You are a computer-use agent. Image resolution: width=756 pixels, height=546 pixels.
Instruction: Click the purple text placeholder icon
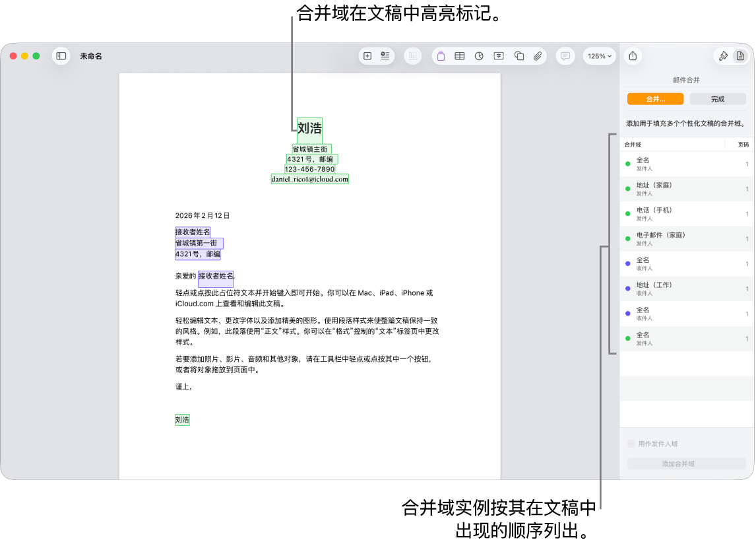click(x=441, y=56)
